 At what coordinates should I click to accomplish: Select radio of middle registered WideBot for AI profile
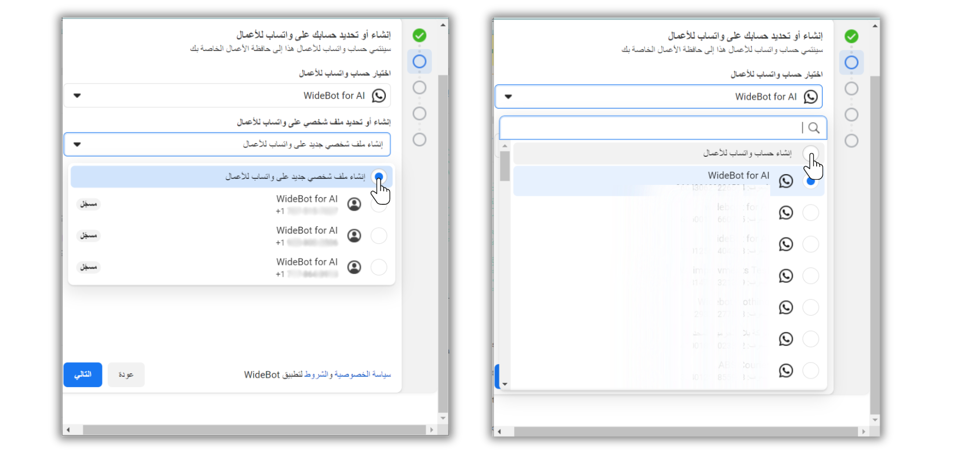379,235
